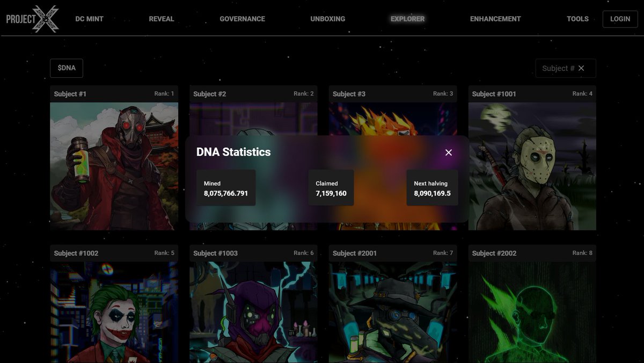
Task: Click the LOGIN button
Action: click(x=620, y=19)
